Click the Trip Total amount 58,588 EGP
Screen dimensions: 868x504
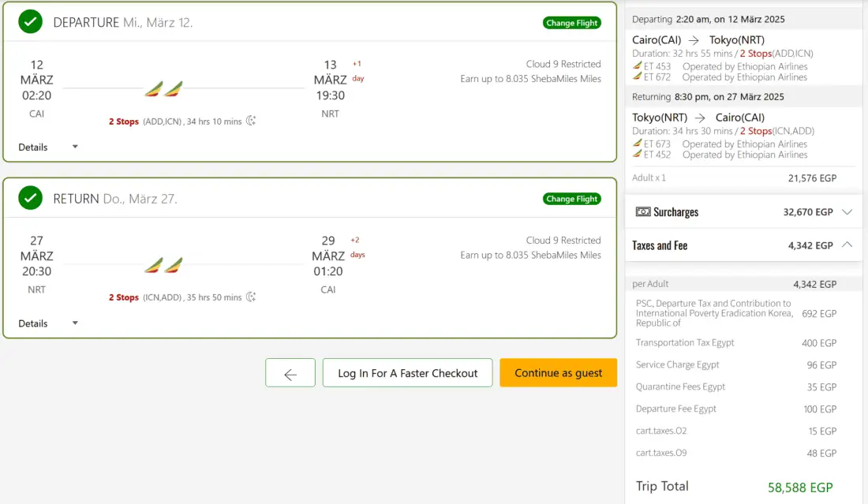[799, 487]
